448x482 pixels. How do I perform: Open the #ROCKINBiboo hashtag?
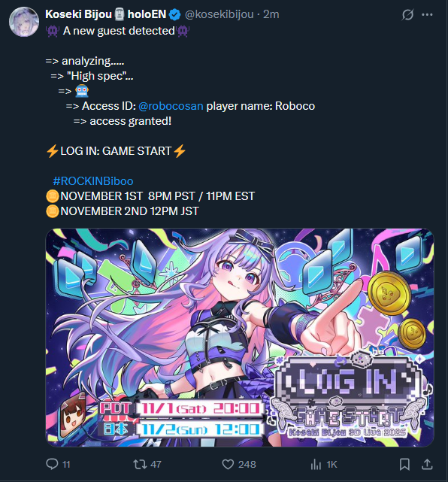(93, 180)
